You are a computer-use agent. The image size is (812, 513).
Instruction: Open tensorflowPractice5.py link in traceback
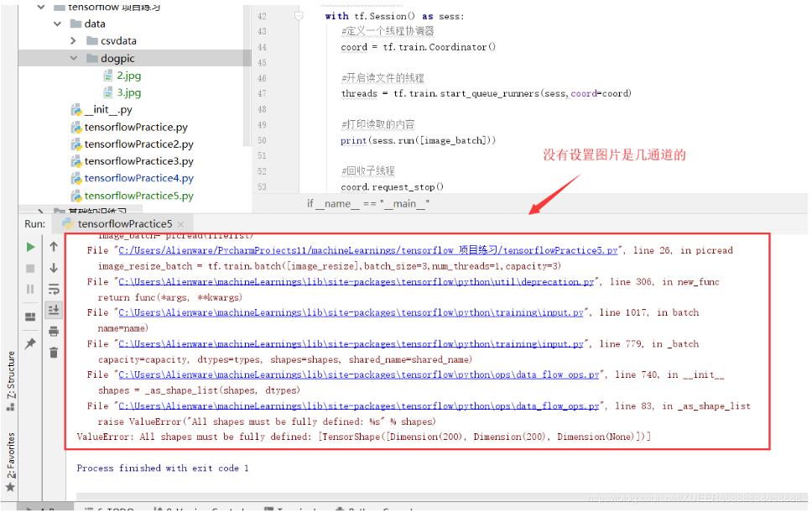[368, 251]
